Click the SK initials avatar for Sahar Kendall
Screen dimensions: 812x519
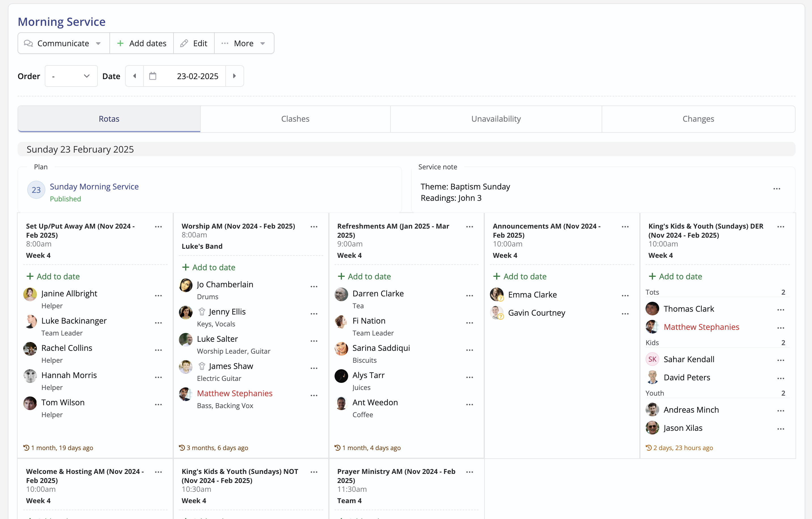(652, 359)
